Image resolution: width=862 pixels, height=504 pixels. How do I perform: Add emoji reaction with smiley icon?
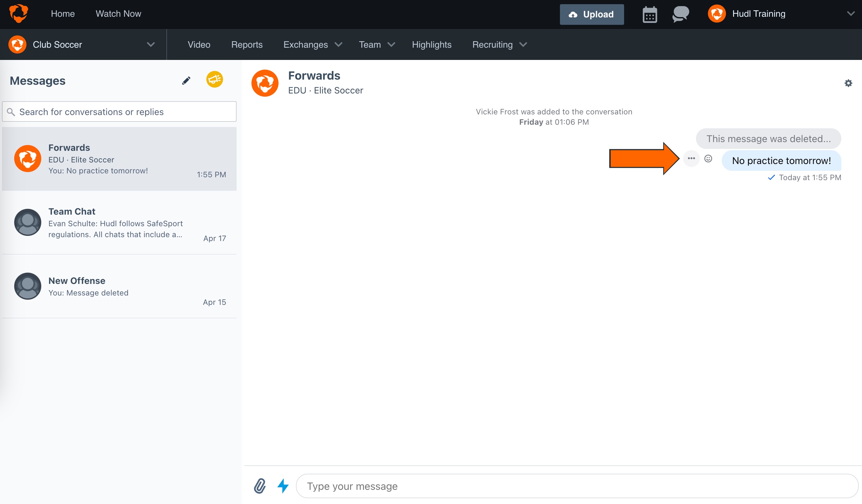point(708,158)
